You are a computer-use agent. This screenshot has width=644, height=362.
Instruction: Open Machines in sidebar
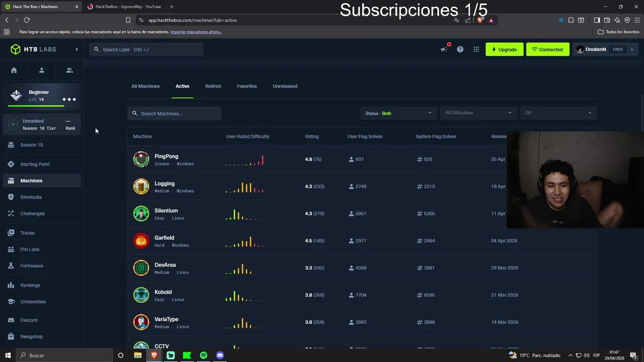(x=41, y=180)
